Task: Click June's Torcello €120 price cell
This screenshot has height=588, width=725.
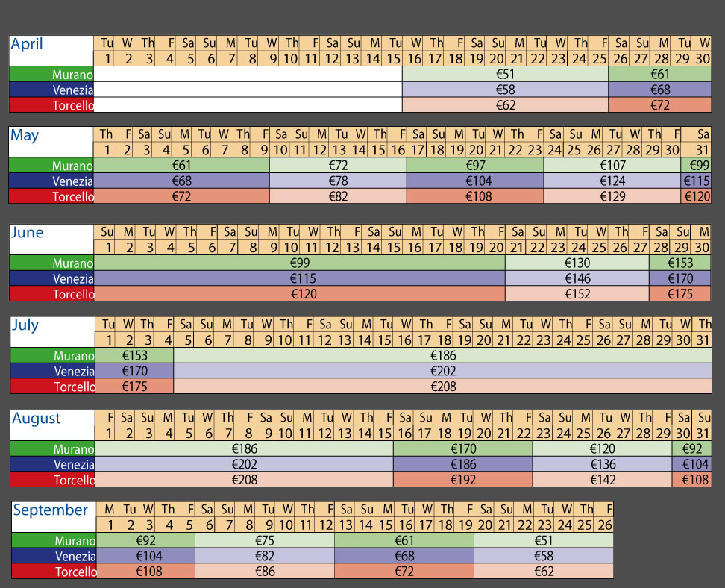Action: (x=300, y=294)
